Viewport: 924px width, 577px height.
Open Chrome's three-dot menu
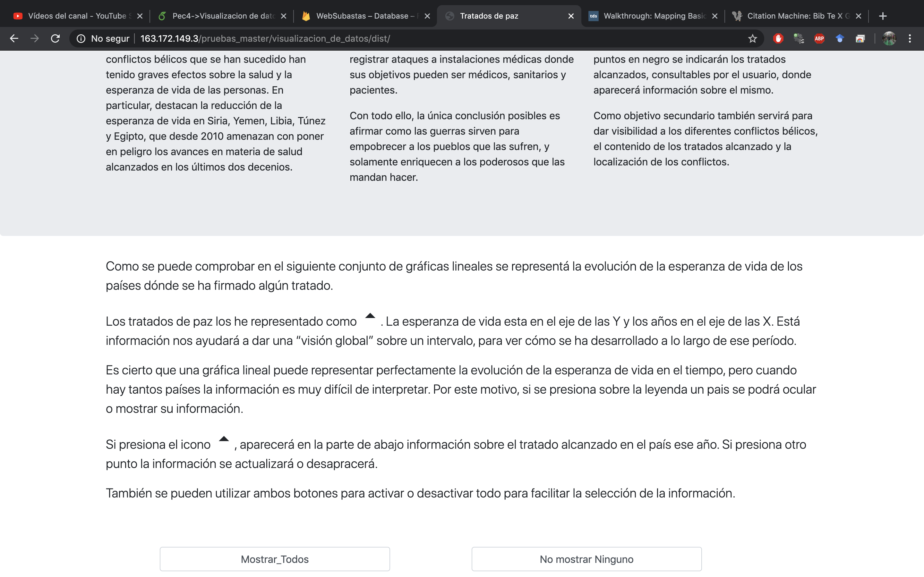(910, 38)
